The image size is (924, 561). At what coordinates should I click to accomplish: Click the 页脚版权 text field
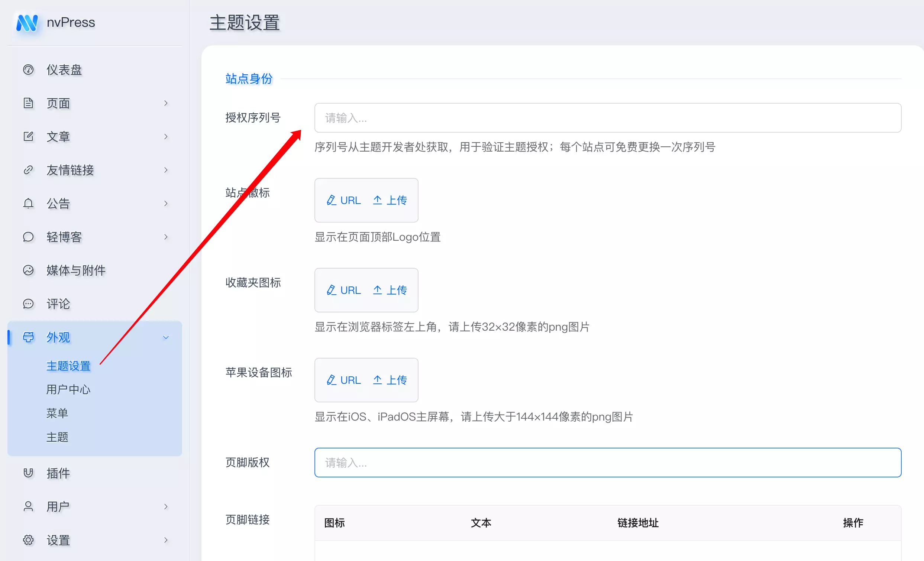[x=607, y=463]
